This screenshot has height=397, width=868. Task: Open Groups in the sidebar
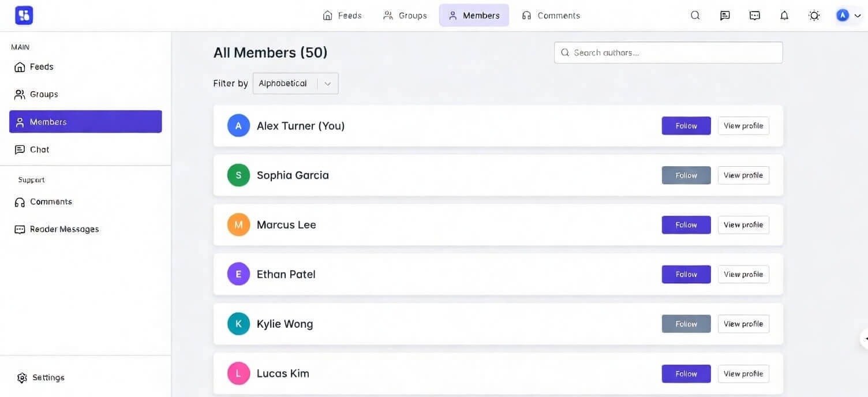(85, 94)
